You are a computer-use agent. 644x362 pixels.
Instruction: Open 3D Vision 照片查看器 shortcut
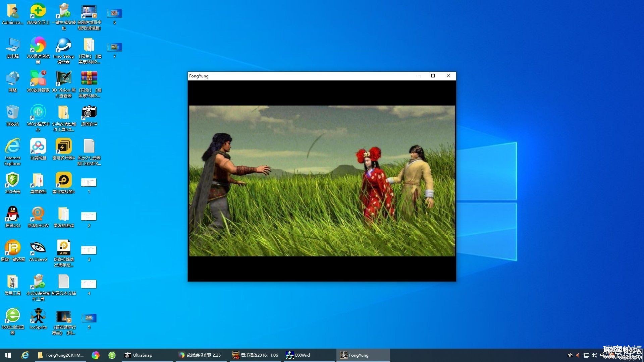(63, 84)
